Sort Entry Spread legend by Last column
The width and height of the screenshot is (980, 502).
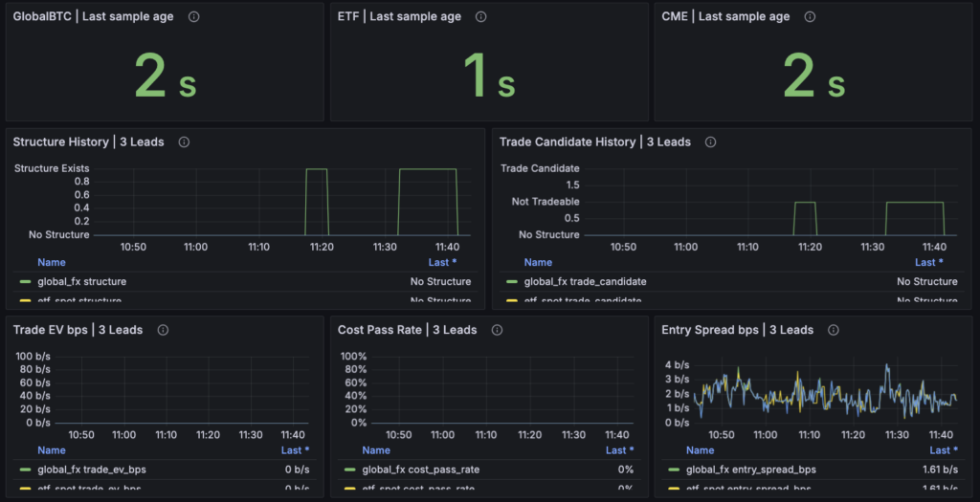tap(941, 450)
